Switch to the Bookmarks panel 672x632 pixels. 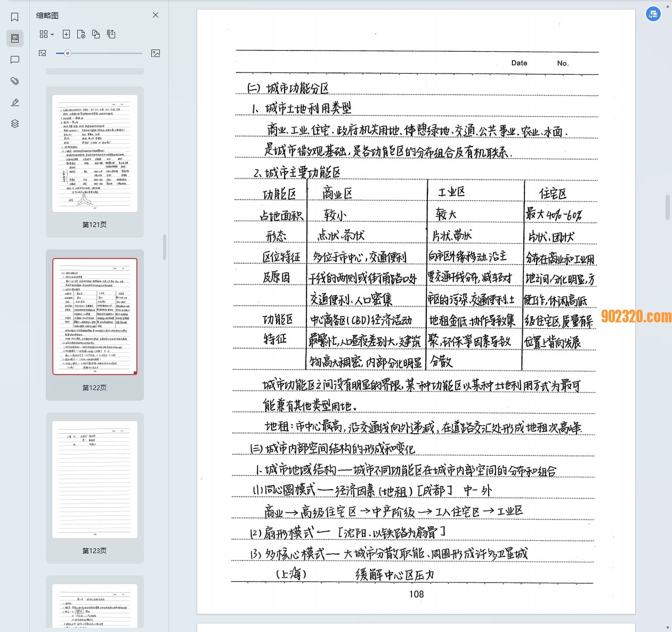click(14, 17)
